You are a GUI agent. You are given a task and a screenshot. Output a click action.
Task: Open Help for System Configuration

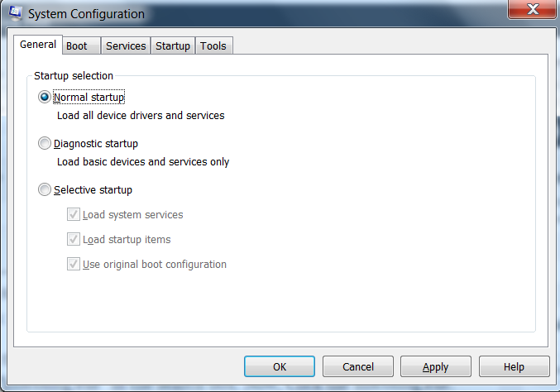514,366
